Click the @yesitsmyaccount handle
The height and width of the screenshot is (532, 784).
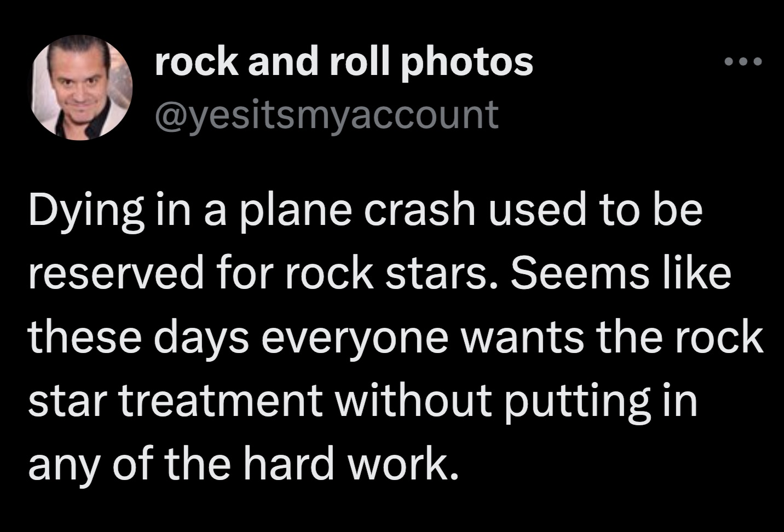[327, 114]
